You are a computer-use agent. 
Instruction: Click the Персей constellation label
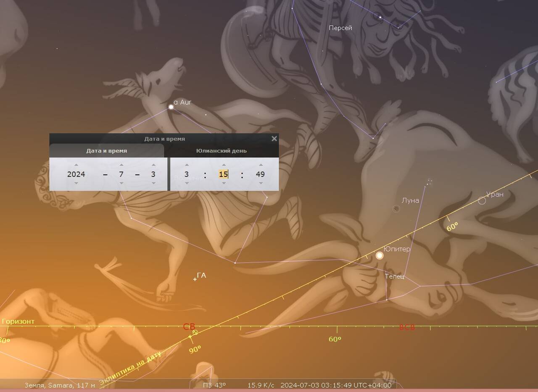[x=340, y=28]
